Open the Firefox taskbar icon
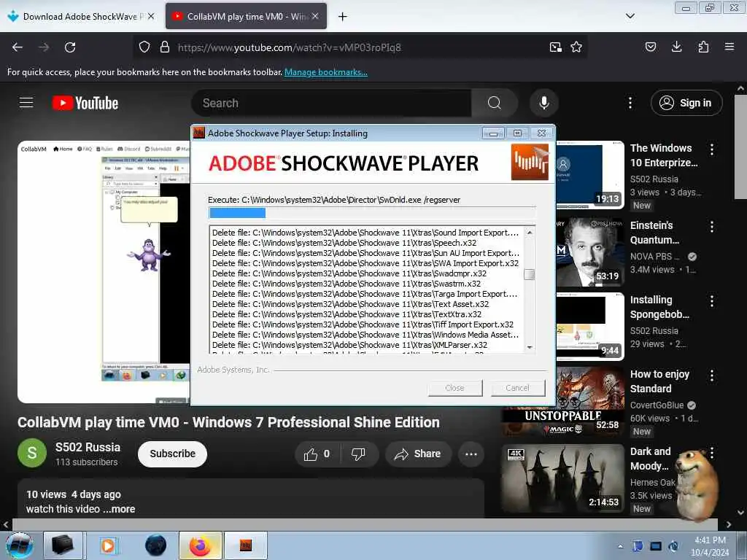Viewport: 747px width, 560px height. click(x=200, y=545)
